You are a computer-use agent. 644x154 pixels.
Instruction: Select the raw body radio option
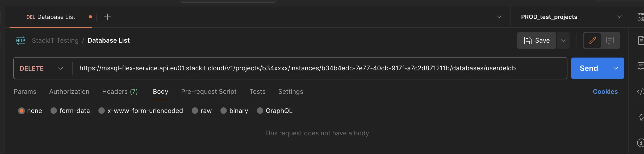[x=195, y=111]
